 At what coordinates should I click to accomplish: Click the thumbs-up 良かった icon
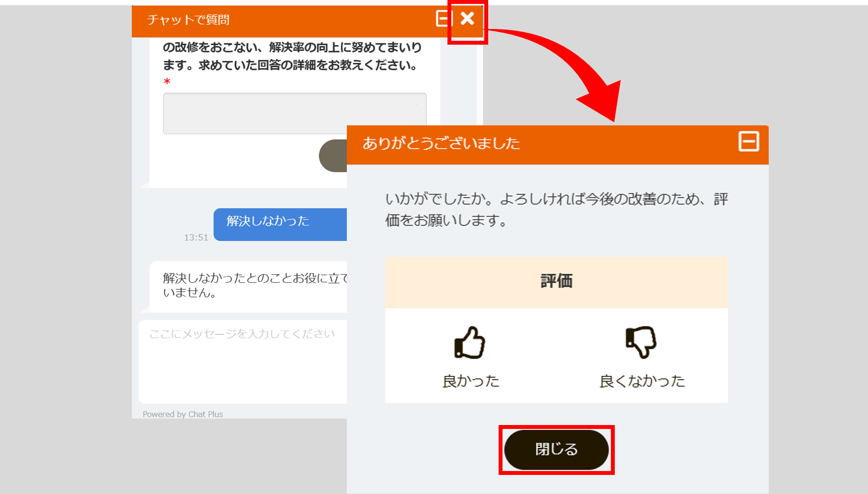(470, 343)
